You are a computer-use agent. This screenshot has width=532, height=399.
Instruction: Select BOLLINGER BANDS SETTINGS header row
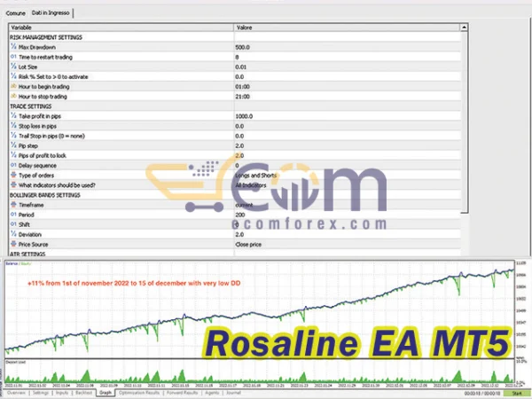[235, 195]
